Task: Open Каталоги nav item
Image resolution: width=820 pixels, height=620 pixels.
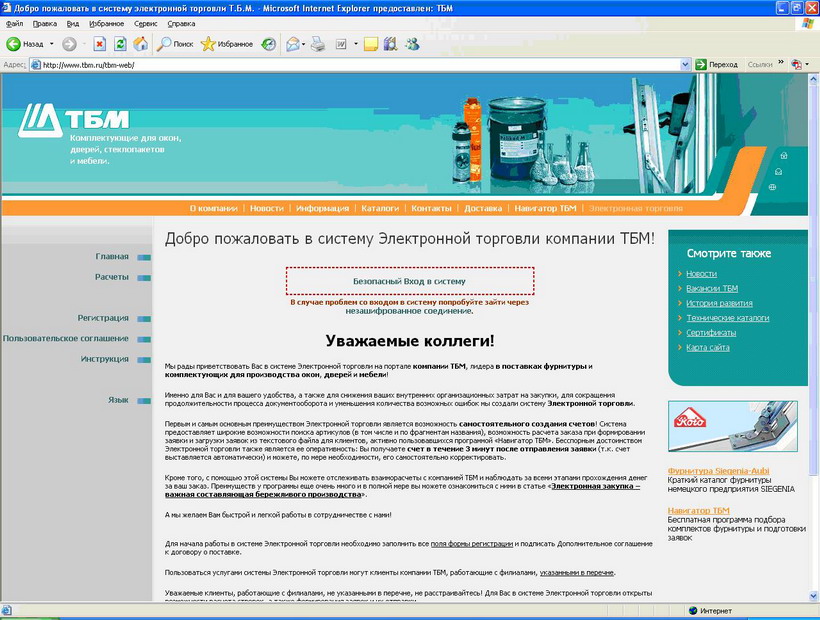Action: pos(380,208)
